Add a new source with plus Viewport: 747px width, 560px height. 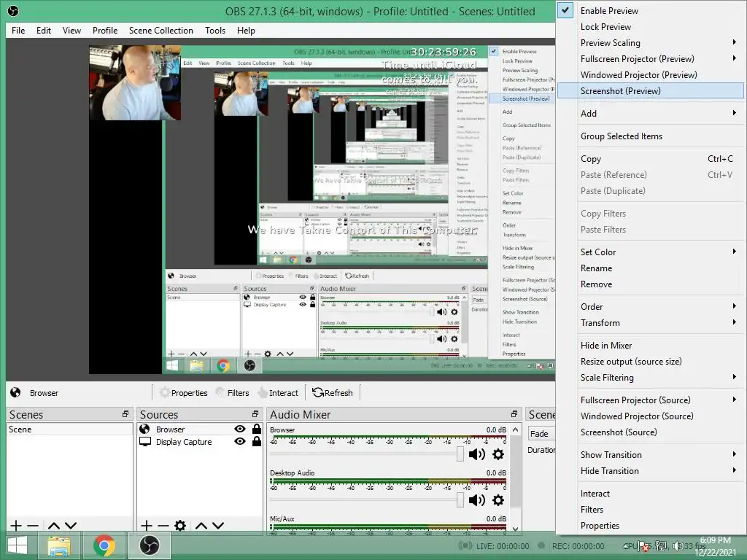tap(146, 526)
